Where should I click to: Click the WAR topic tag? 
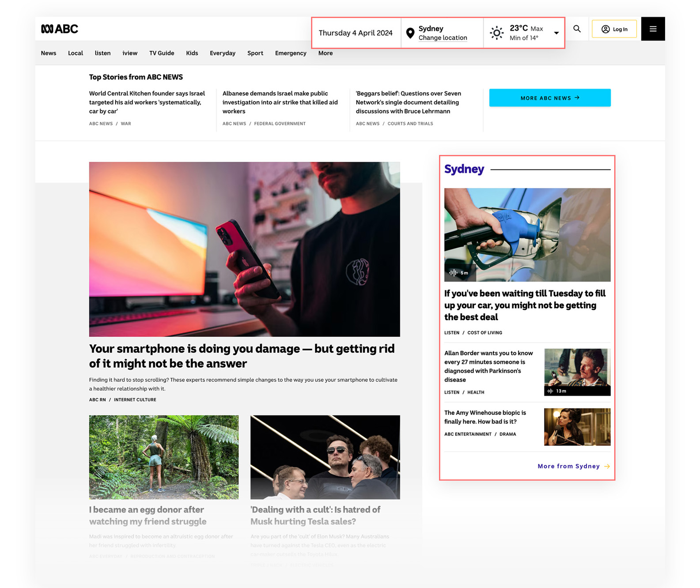pos(126,124)
